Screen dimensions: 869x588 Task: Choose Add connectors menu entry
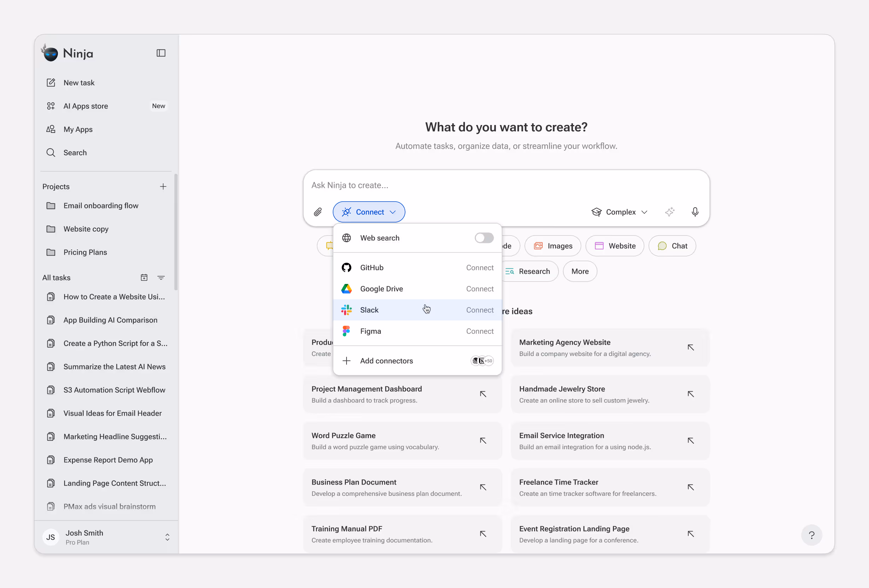pyautogui.click(x=386, y=361)
